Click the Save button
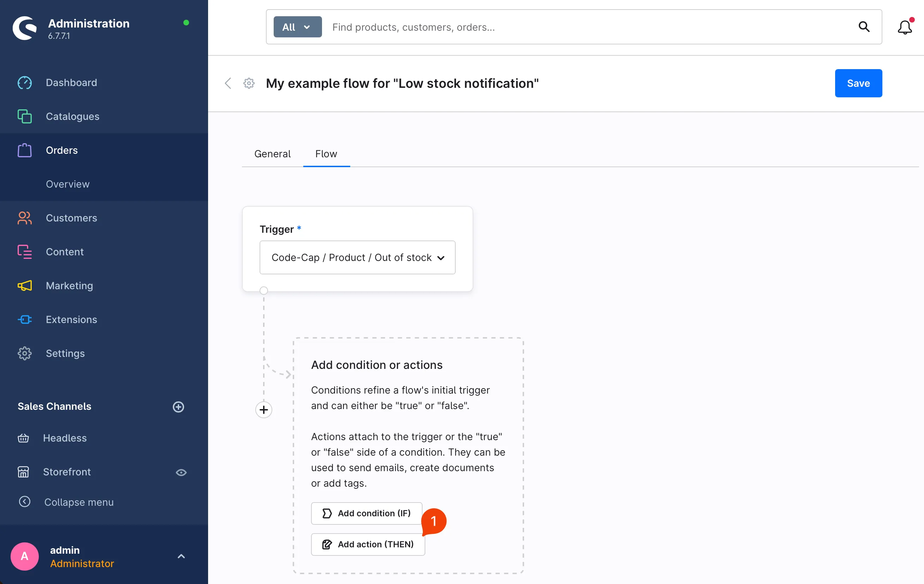Viewport: 924px width, 584px height. [x=858, y=83]
